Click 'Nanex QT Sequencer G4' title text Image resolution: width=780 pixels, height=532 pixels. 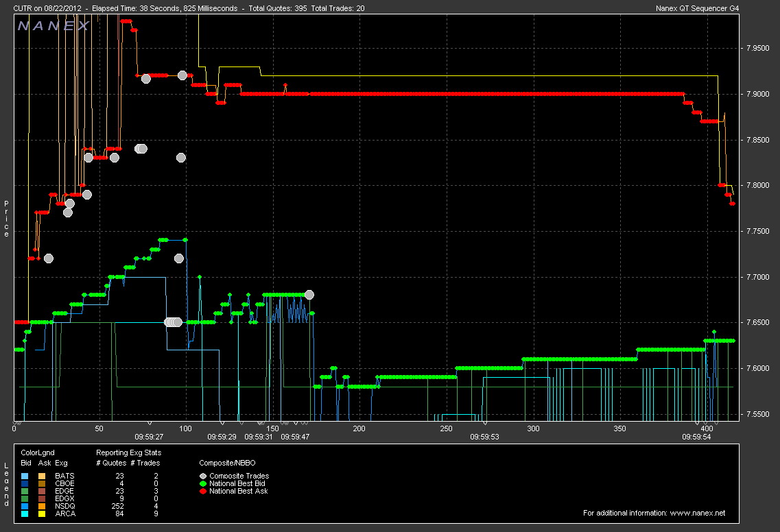pyautogui.click(x=698, y=8)
